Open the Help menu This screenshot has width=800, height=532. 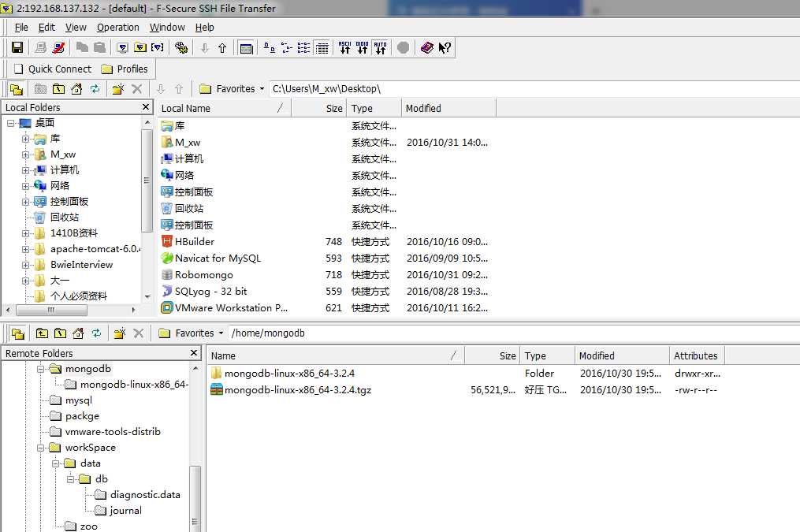click(x=205, y=28)
